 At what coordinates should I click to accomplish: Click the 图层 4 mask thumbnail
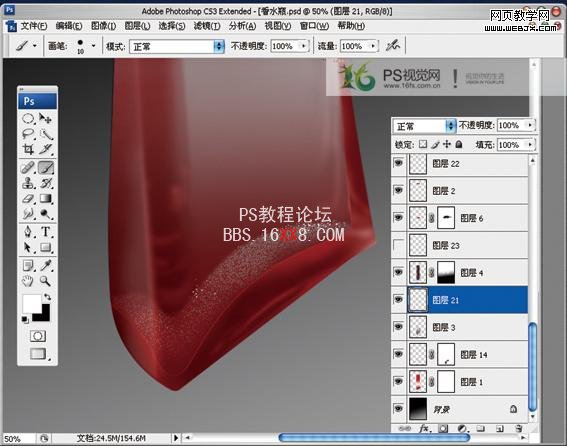(x=446, y=272)
